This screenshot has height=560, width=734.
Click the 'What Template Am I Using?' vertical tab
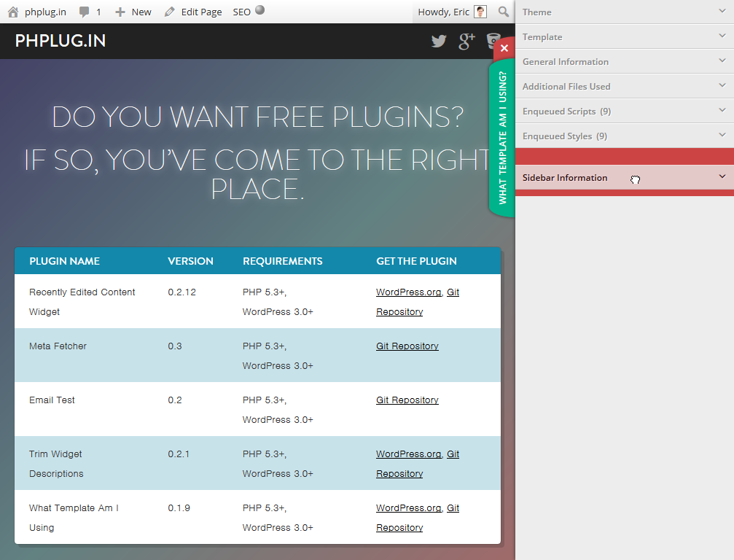(x=502, y=138)
